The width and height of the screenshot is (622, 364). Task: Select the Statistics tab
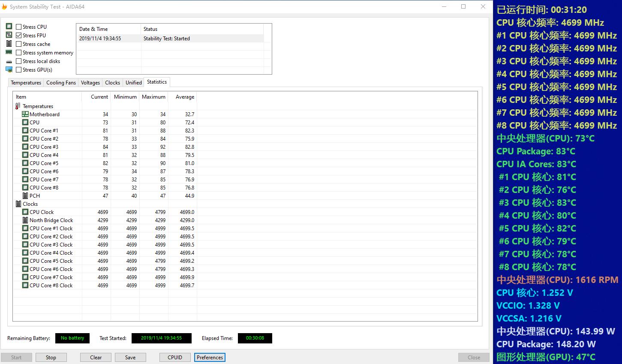157,82
